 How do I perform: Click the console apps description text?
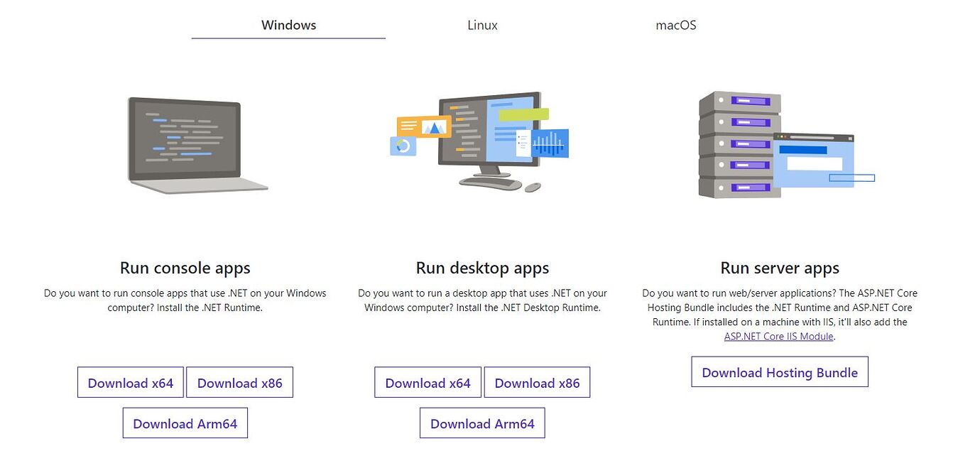(x=185, y=300)
